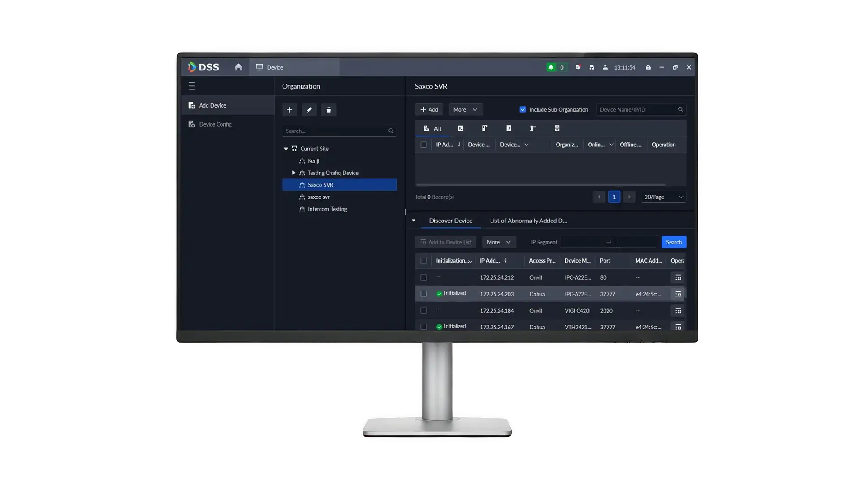Open the hamburger menu icon in sidebar
The width and height of the screenshot is (868, 488).
[x=192, y=86]
